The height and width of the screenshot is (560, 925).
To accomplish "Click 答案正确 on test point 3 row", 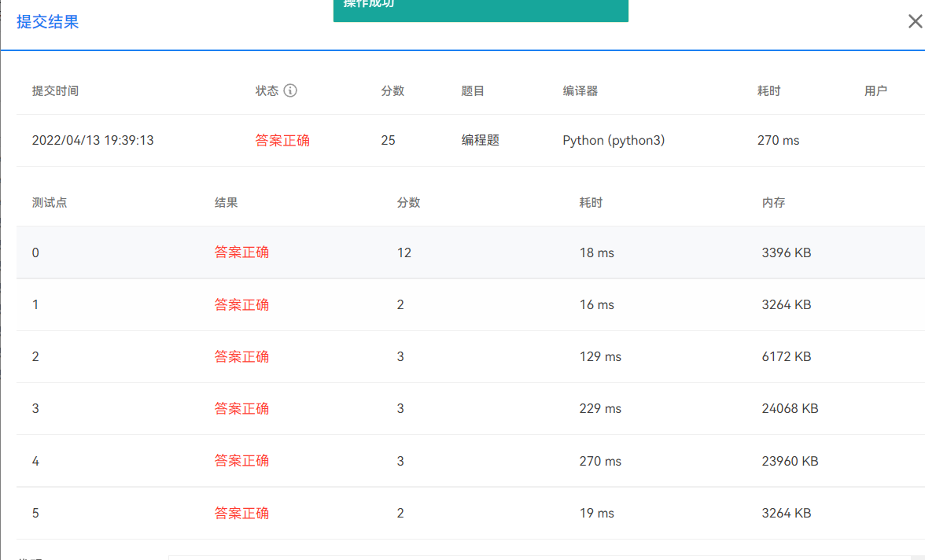I will tap(242, 408).
